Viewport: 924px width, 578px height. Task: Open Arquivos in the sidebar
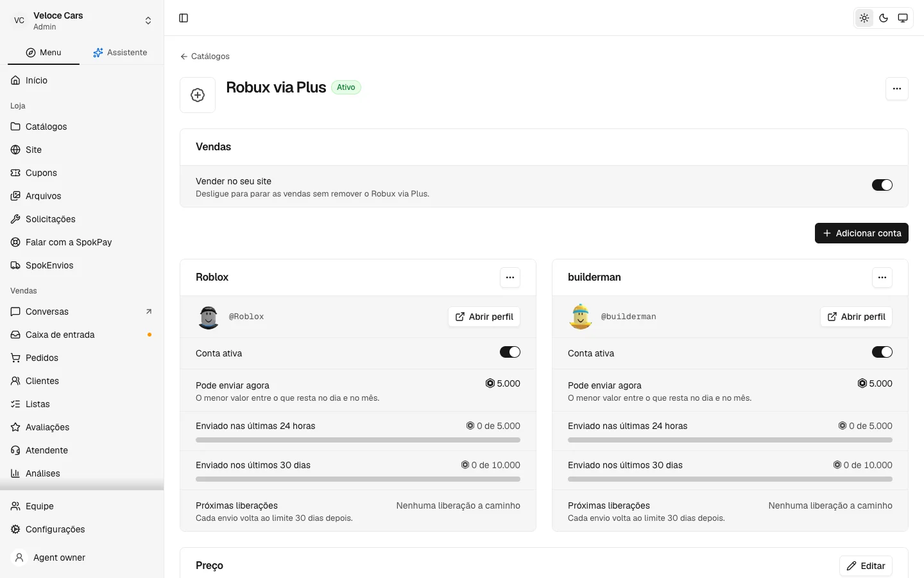click(x=81, y=196)
